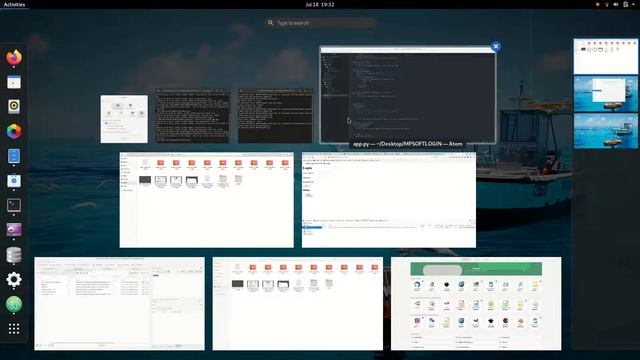Open the purple screen recorder dock icon

coord(14,230)
